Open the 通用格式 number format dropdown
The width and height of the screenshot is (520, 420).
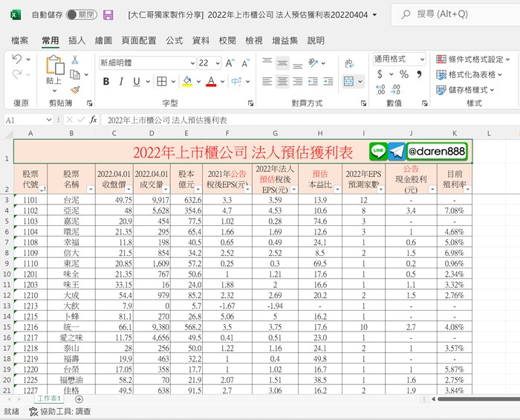point(422,59)
